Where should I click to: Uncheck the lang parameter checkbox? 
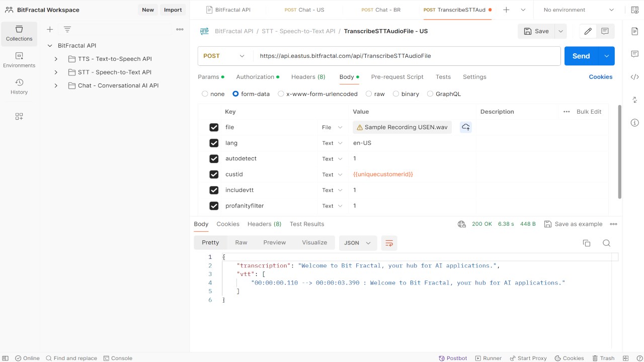coord(214,143)
